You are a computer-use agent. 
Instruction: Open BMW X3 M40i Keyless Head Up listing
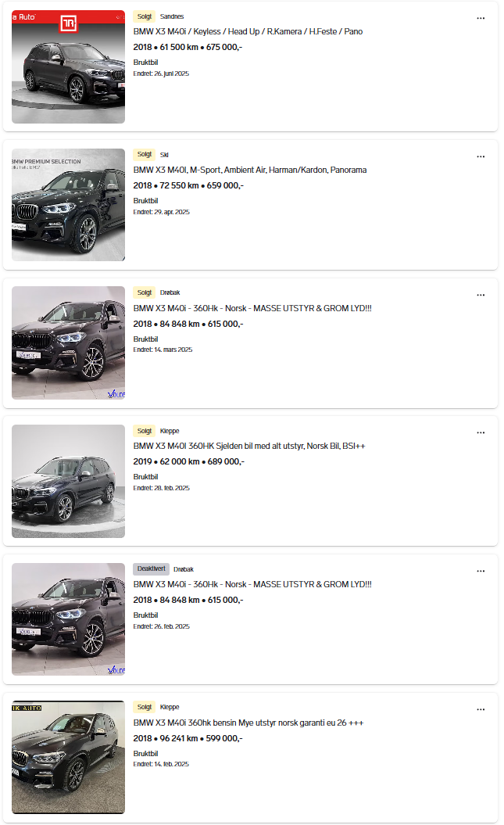pyautogui.click(x=248, y=32)
